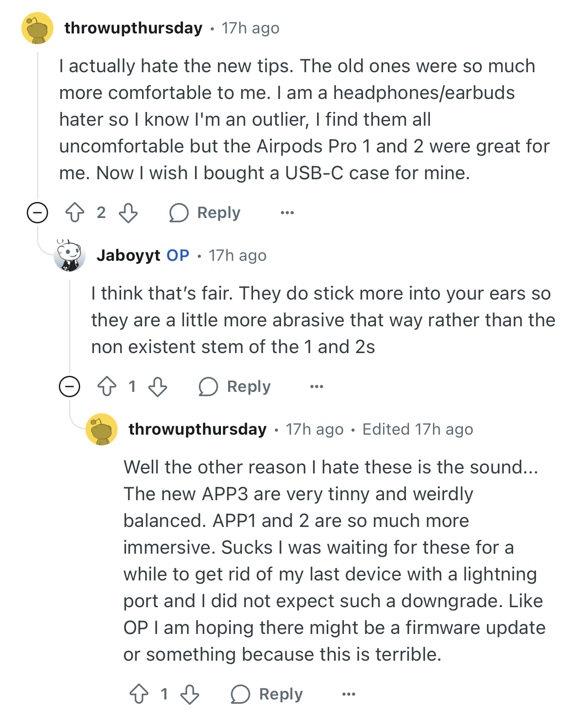Open more options on Jaboyyt's reply
This screenshot has height=724, width=588.
[317, 387]
